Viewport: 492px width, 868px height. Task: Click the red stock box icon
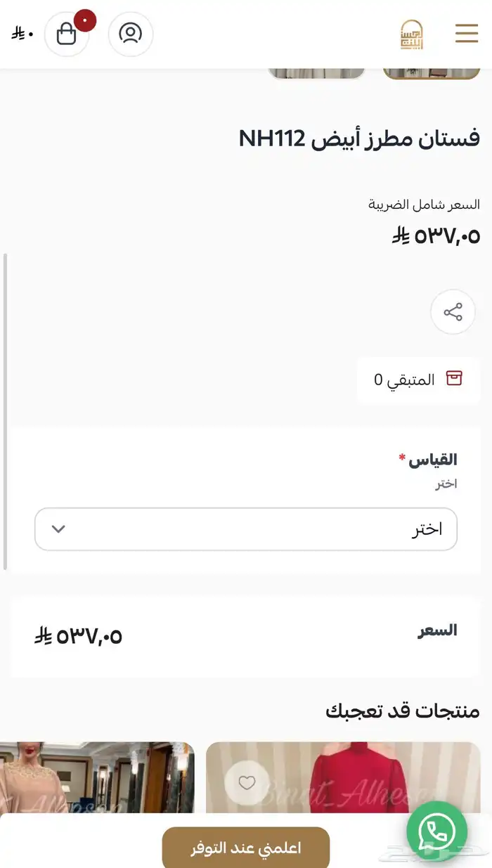point(455,379)
